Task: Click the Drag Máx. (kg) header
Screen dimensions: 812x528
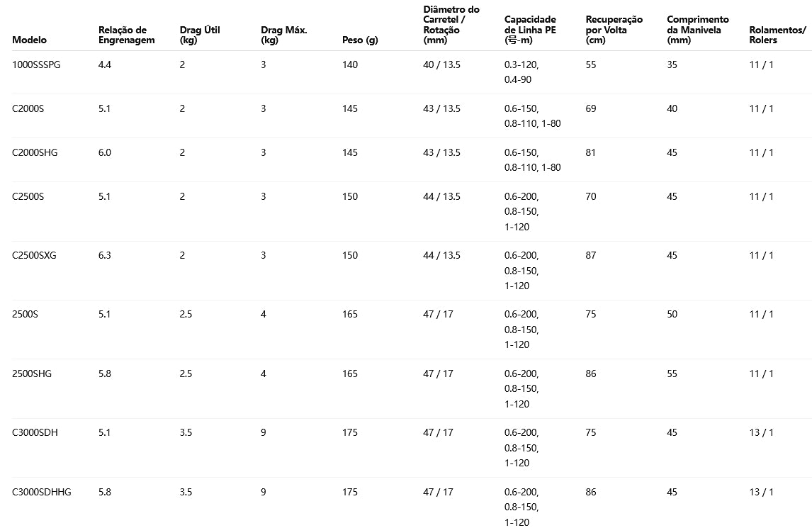Action: [284, 35]
